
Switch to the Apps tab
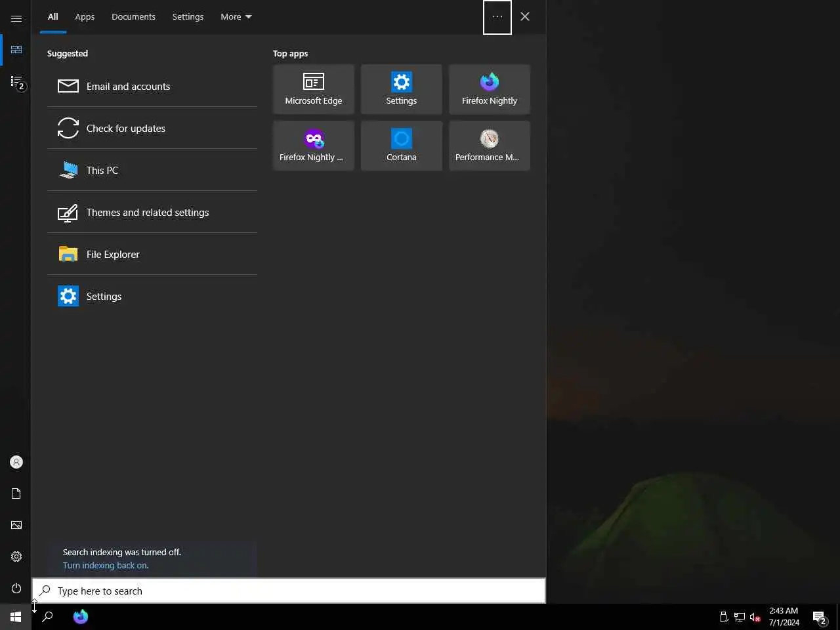tap(85, 17)
